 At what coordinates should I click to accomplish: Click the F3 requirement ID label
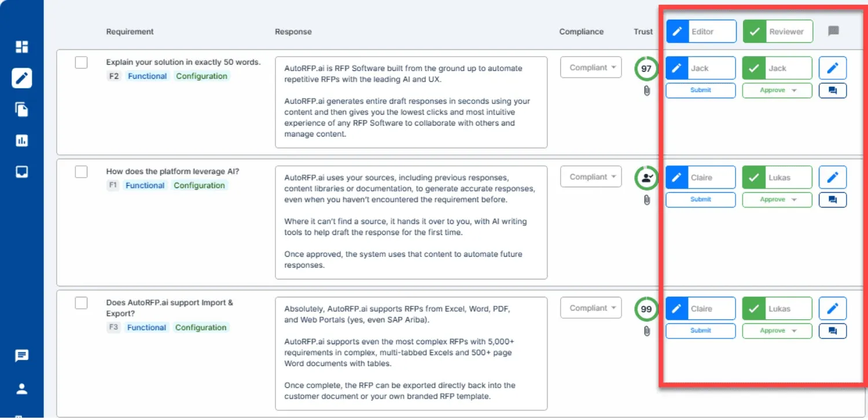point(113,328)
